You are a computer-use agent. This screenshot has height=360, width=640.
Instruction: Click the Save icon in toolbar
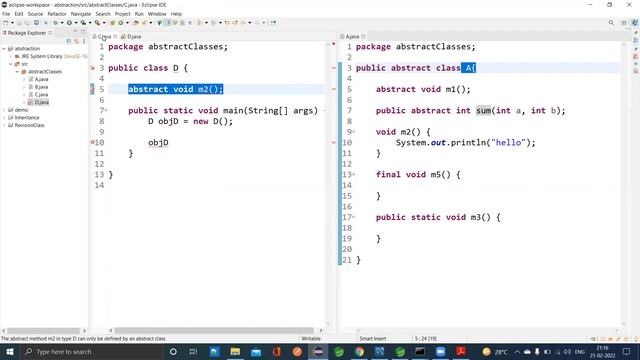19,23
